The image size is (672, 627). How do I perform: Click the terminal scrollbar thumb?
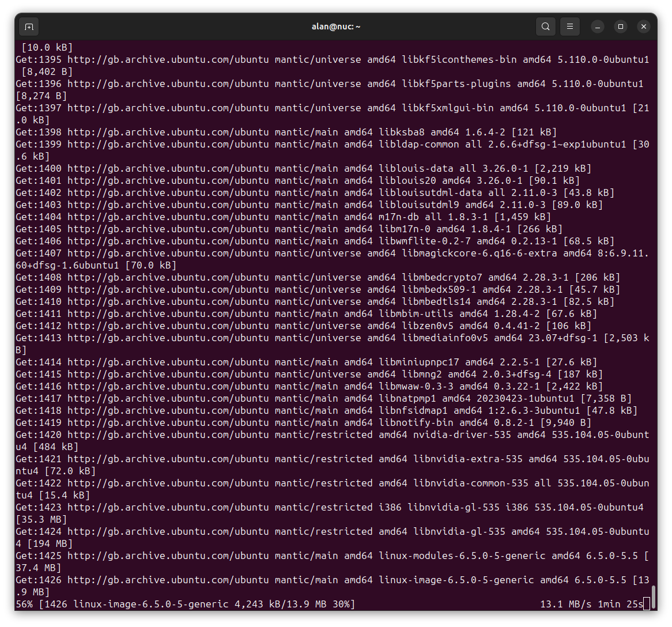pyautogui.click(x=654, y=598)
